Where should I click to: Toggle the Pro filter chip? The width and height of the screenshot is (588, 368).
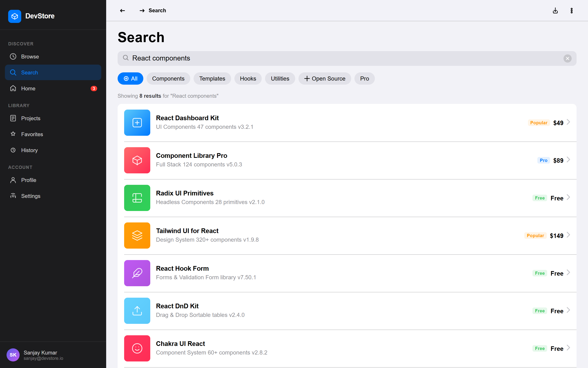(x=364, y=79)
